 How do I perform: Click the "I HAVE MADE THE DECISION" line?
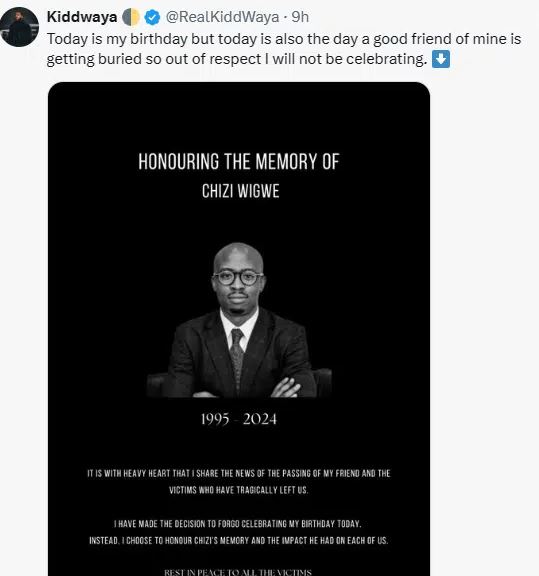(238, 524)
